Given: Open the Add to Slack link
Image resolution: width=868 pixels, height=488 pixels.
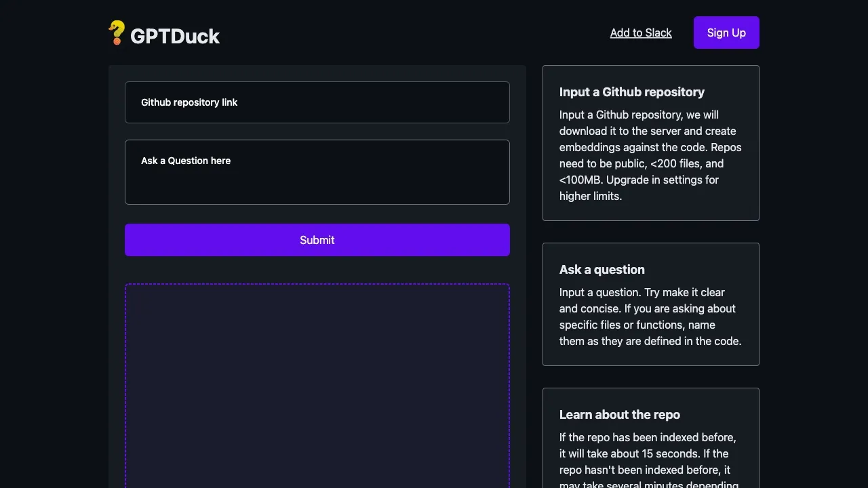Looking at the screenshot, I should (x=640, y=33).
